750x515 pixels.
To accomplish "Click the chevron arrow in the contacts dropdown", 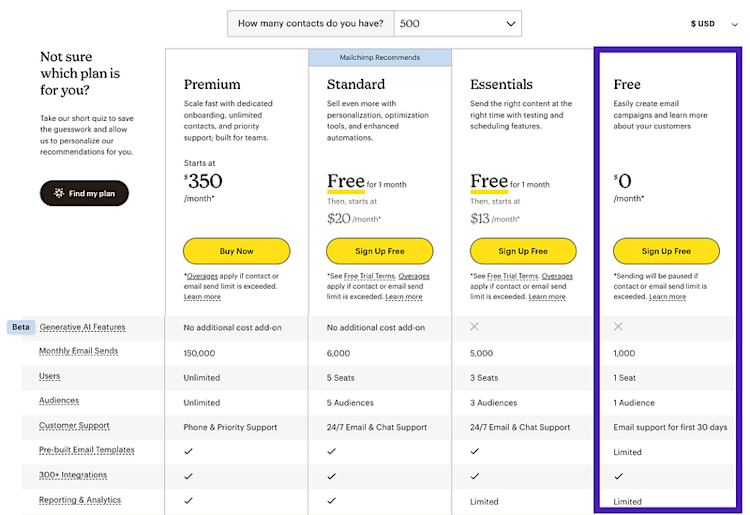I will coord(511,23).
